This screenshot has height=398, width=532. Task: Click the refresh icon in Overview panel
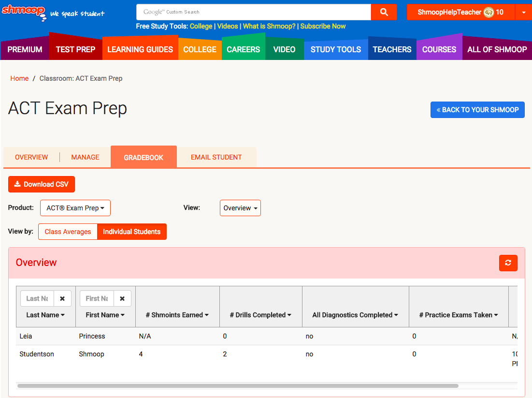click(508, 263)
